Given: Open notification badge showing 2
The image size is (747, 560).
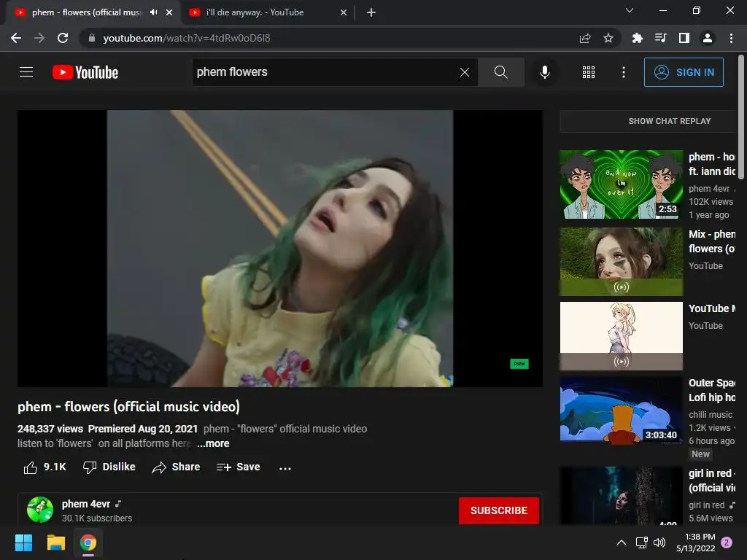Looking at the screenshot, I should (727, 542).
